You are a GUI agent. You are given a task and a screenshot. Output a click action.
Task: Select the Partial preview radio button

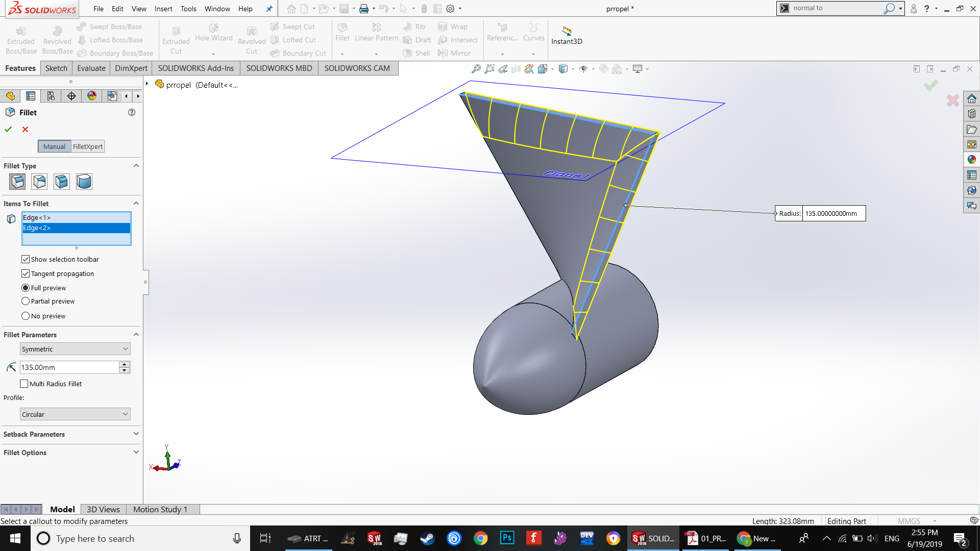[26, 302]
